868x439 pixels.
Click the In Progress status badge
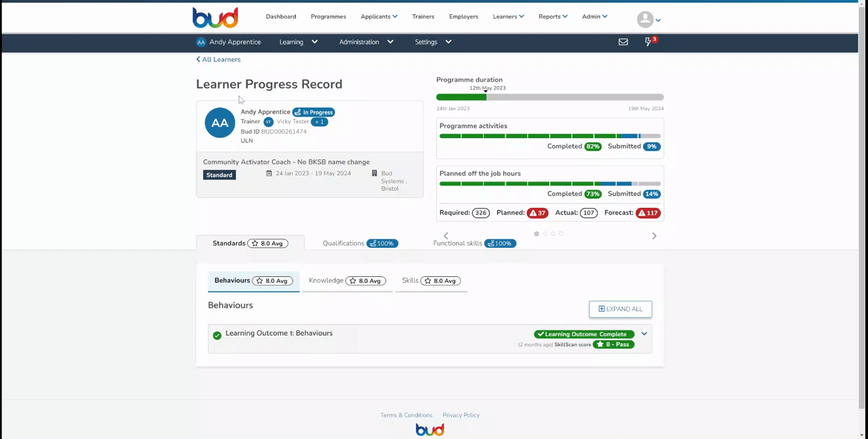pos(314,112)
